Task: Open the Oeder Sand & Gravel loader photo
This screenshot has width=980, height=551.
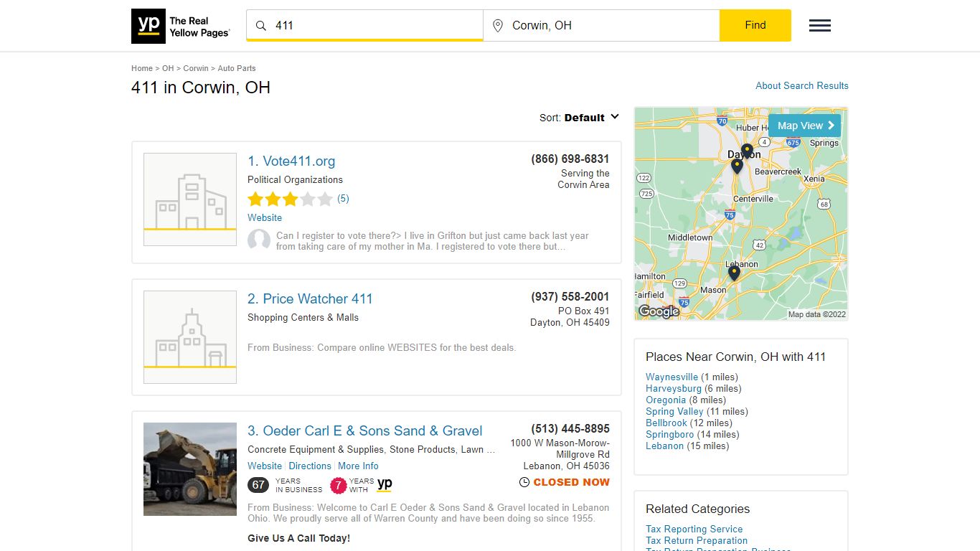Action: [x=190, y=469]
